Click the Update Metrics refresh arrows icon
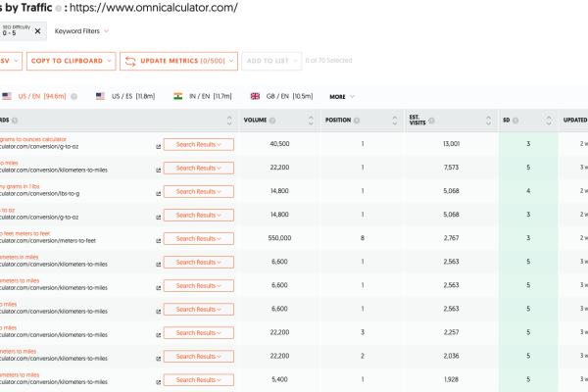The height and width of the screenshot is (392, 588). pyautogui.click(x=130, y=61)
